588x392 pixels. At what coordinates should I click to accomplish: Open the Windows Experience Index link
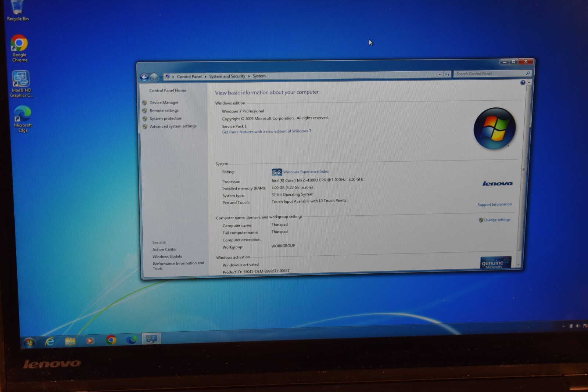click(306, 172)
